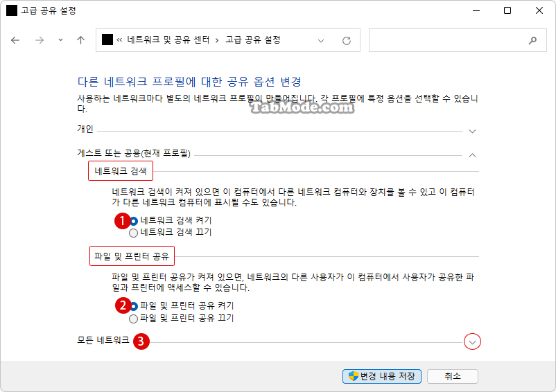Expand the 모든 네트워크 section
Screen dimensions: 556x392
tap(472, 342)
